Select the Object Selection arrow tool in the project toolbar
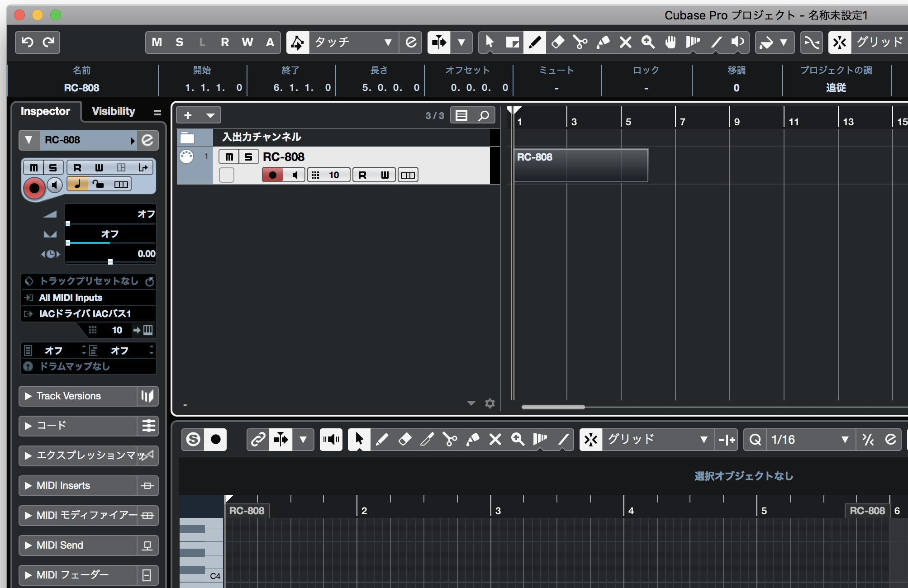Image resolution: width=908 pixels, height=588 pixels. pos(490,42)
